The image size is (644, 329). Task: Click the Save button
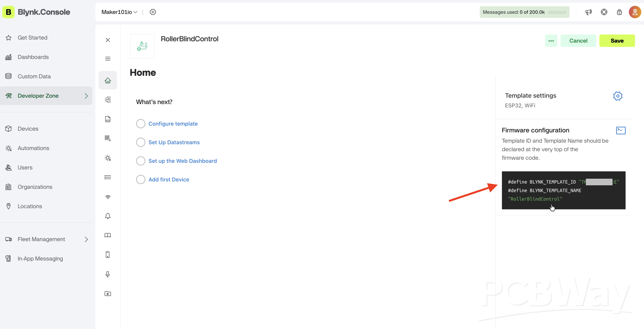click(x=617, y=41)
